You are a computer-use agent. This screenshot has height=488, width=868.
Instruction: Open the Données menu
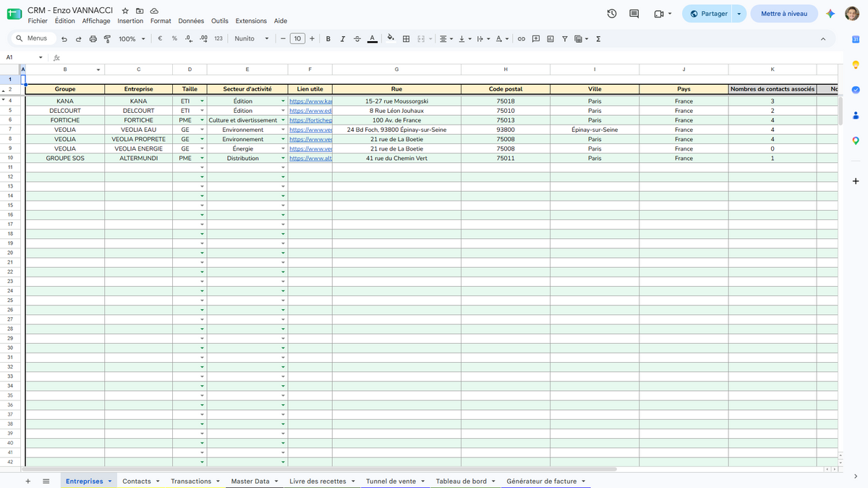pos(191,21)
